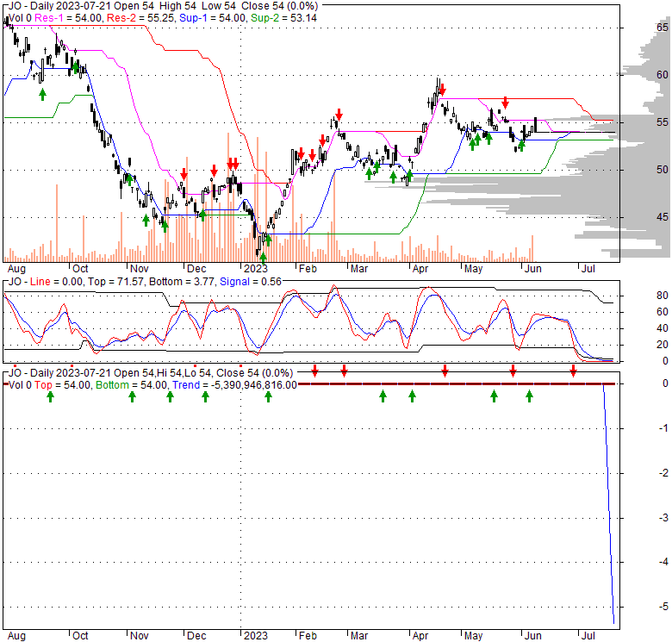The image size is (672, 642).
Task: Click the Trend = -5,390,946,816.00 value
Action: [x=234, y=384]
